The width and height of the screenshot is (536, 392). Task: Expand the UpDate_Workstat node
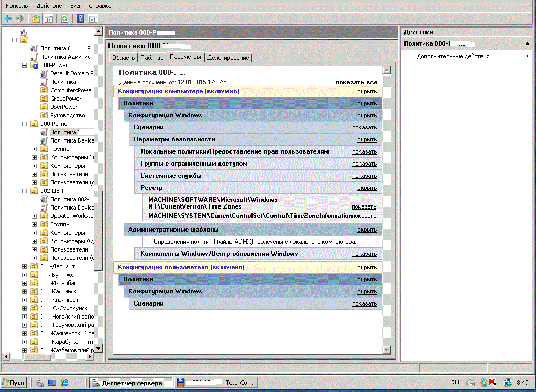(x=34, y=216)
